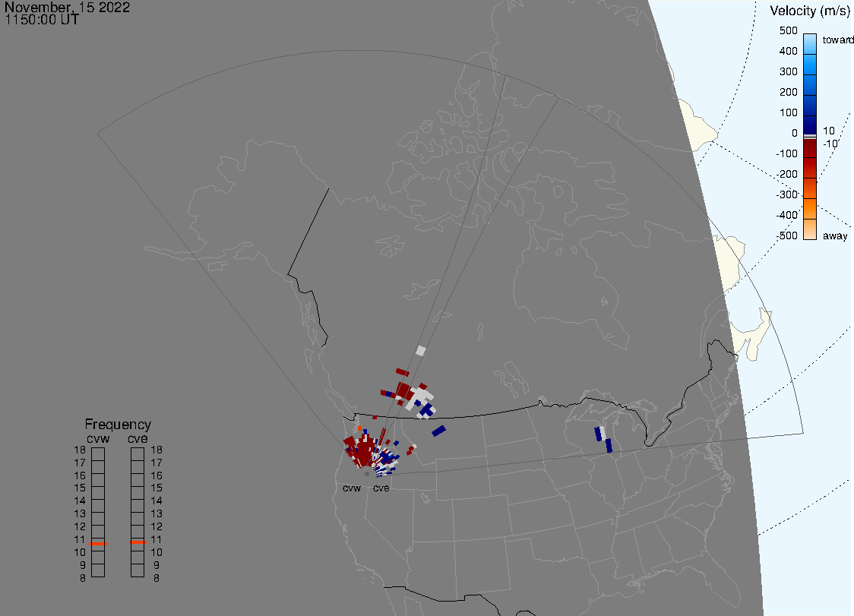Click the 10 to 100 m/s dark navy band

(x=810, y=125)
